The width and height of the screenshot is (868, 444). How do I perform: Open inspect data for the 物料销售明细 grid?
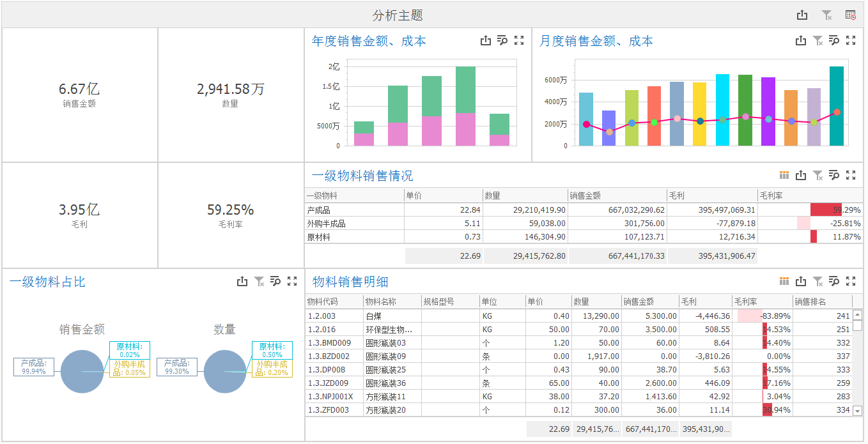point(833,281)
